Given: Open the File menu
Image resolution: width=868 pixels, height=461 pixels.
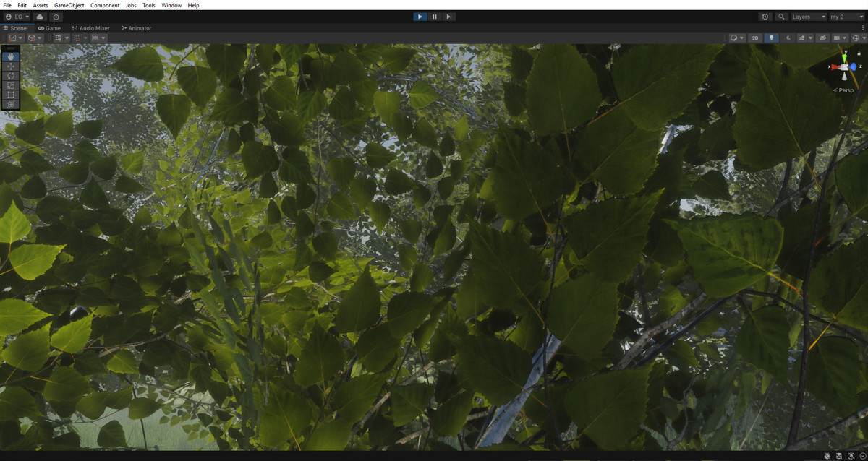Looking at the screenshot, I should (x=7, y=5).
